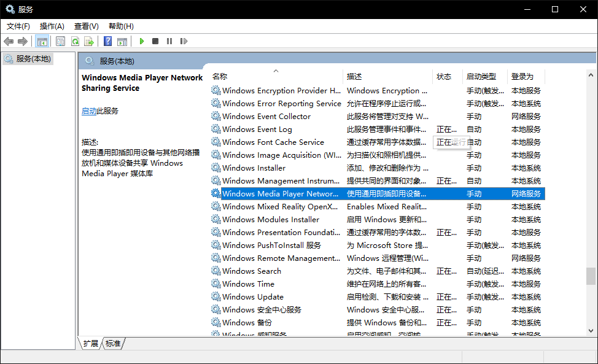The image size is (598, 364).
Task: Click gear icon of Windows Update
Action: tap(216, 296)
